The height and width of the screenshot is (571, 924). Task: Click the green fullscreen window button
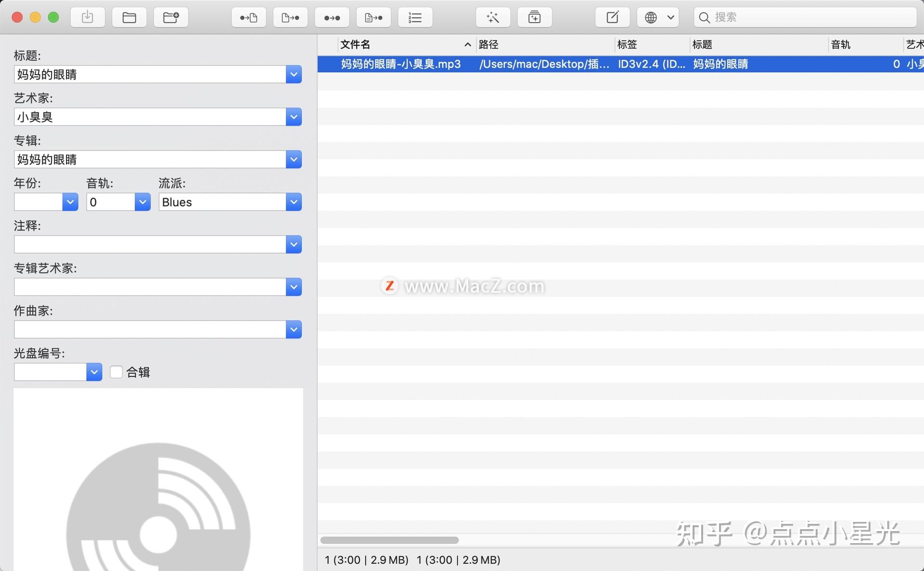(53, 17)
